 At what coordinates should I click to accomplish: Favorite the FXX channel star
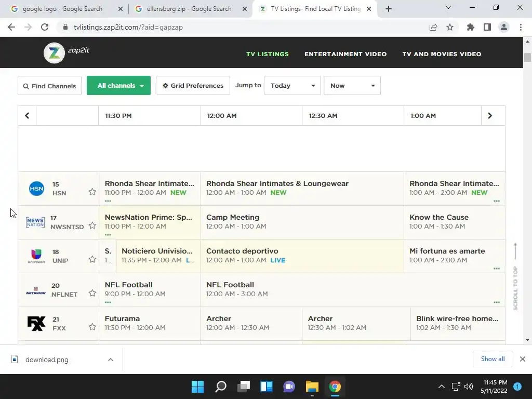(92, 327)
